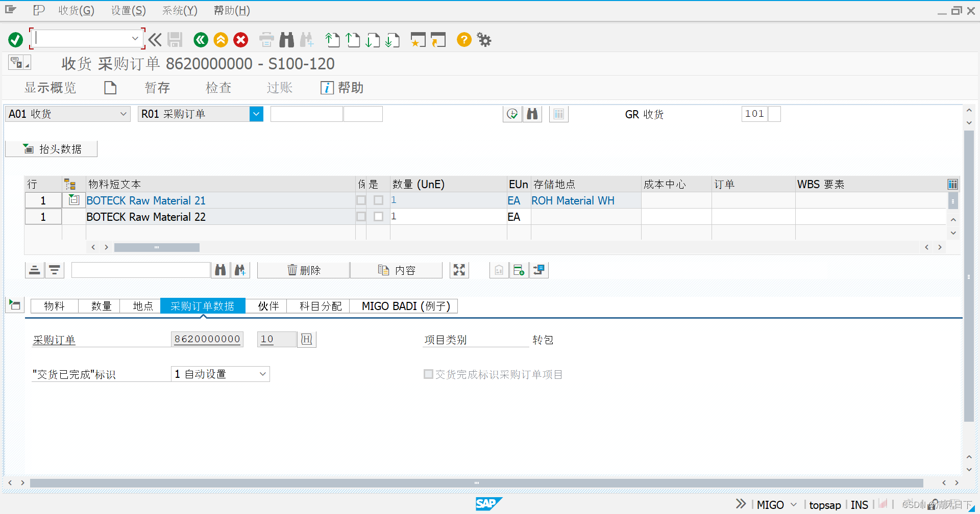Click the Execute clock icon near header
Screen dimensions: 980x514
click(512, 114)
